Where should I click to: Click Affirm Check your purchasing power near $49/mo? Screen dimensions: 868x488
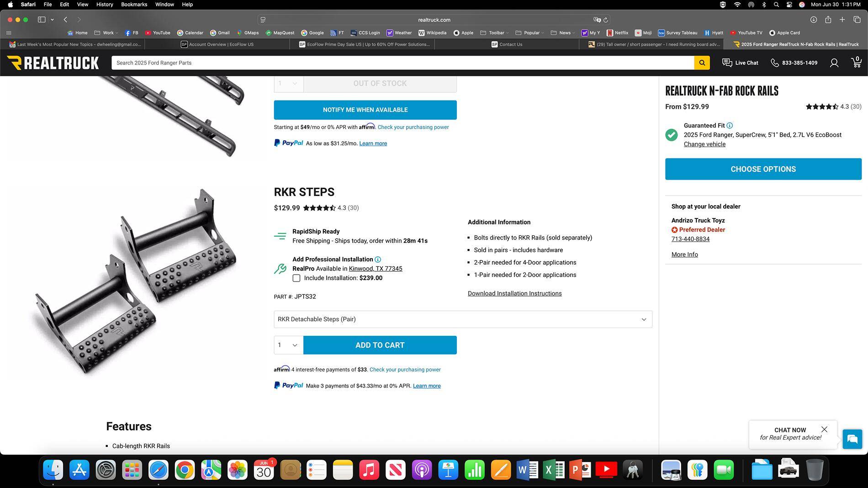(413, 127)
